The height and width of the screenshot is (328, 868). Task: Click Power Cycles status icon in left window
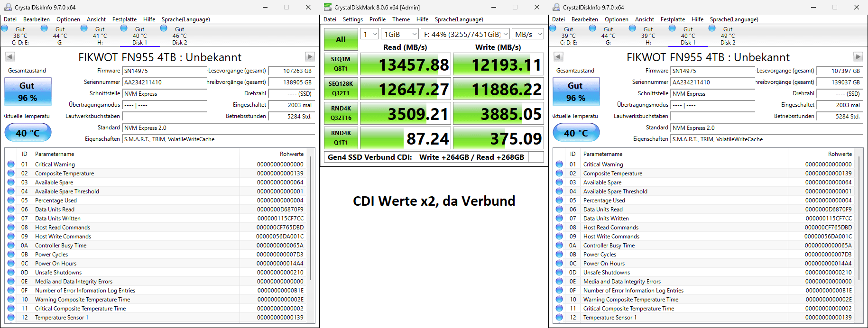coord(11,254)
